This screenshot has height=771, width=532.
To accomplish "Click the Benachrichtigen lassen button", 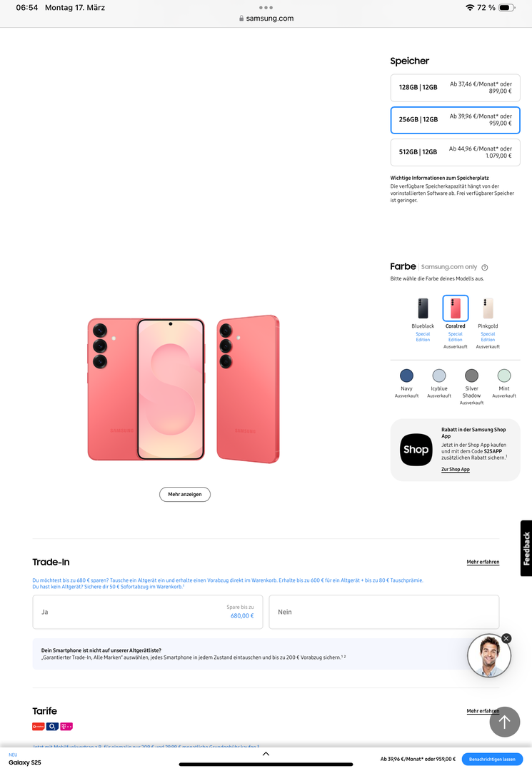I will [492, 759].
